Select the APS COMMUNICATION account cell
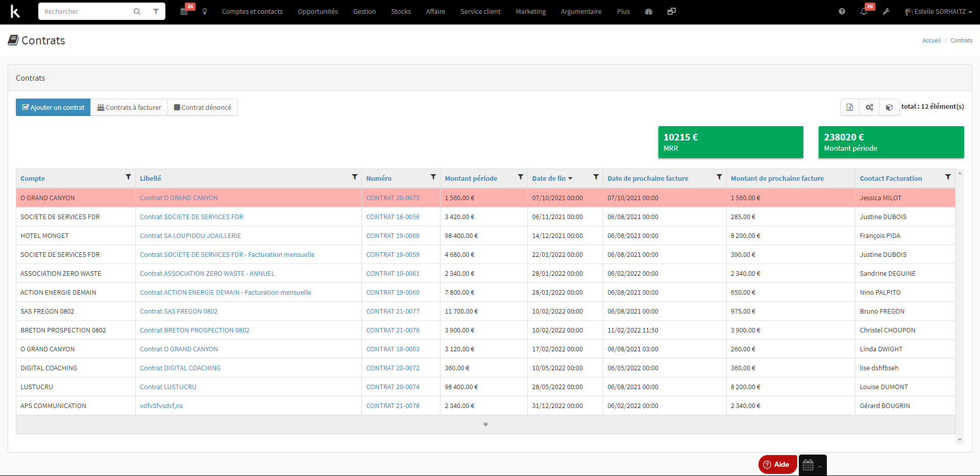The image size is (980, 476). (x=76, y=406)
